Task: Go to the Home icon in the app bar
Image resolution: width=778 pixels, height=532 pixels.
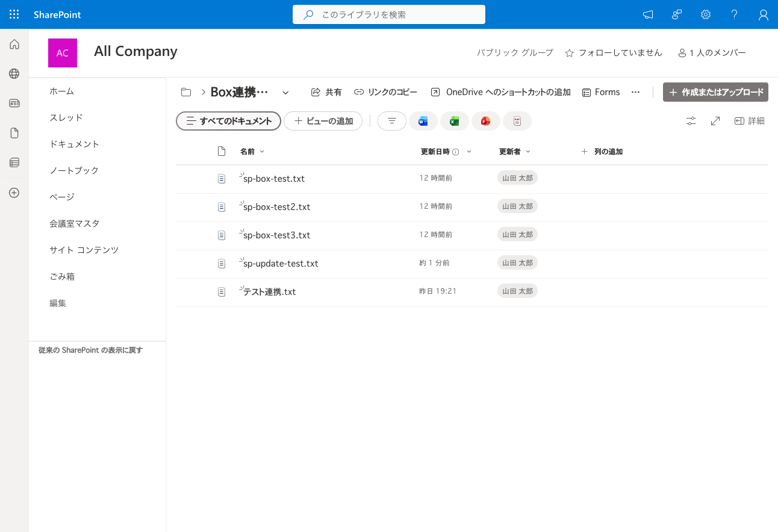Action: [14, 44]
